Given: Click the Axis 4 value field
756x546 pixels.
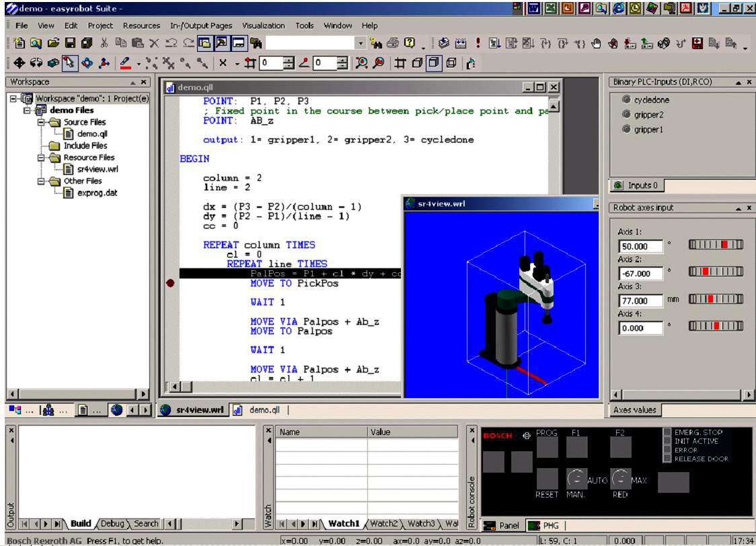Looking at the screenshot, I should [640, 328].
